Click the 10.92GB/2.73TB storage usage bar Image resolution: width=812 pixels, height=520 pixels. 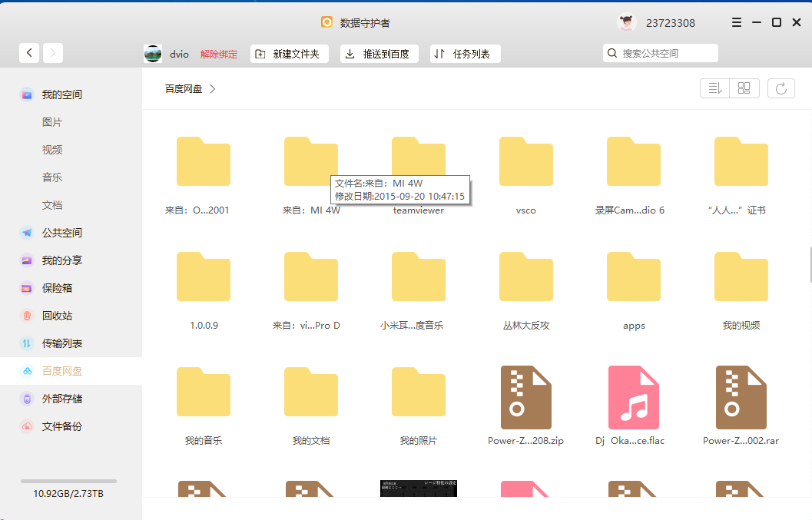[68, 481]
